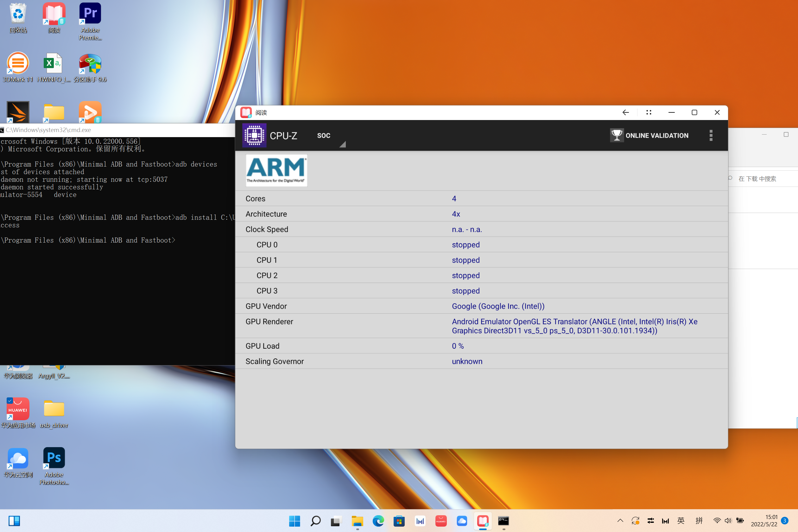The height and width of the screenshot is (532, 798).
Task: Open the clock and date notification area
Action: point(764,521)
